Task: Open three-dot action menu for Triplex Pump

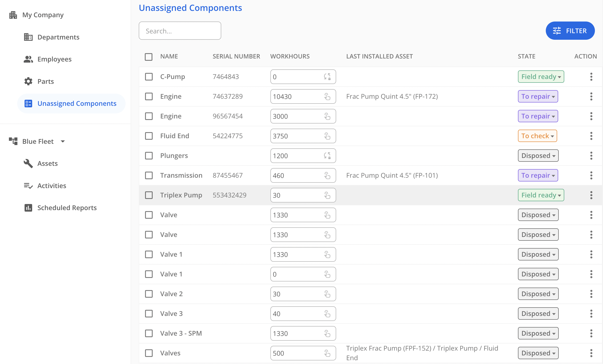Action: click(591, 195)
